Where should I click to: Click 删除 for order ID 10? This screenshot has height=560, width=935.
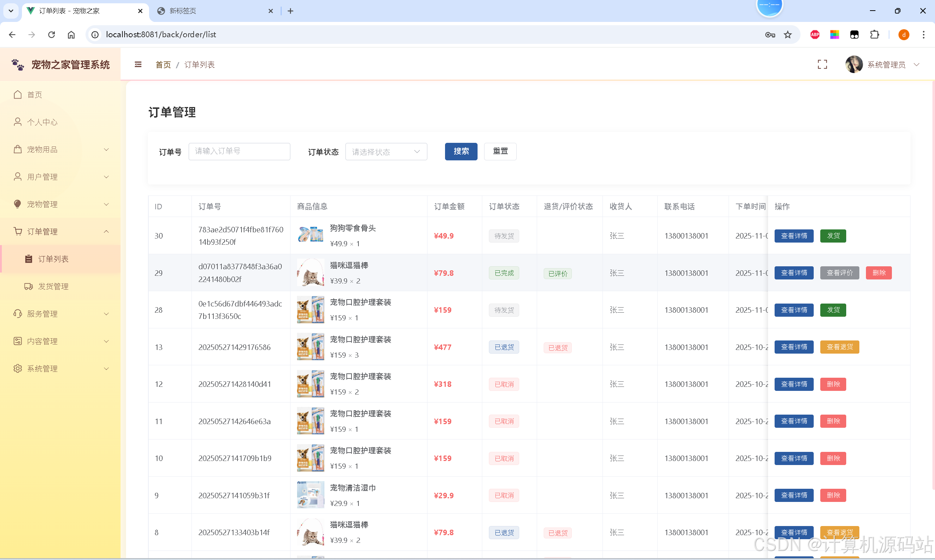click(833, 458)
